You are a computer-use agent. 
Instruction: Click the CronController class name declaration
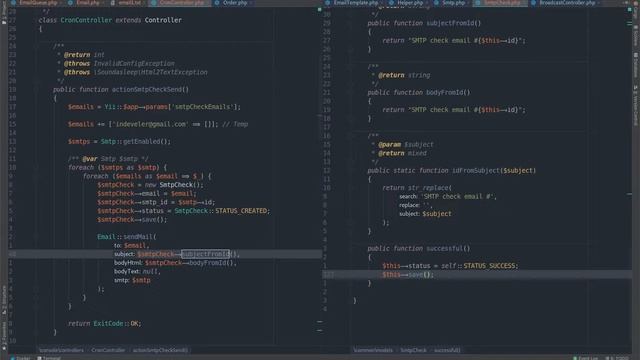pyautogui.click(x=86, y=20)
